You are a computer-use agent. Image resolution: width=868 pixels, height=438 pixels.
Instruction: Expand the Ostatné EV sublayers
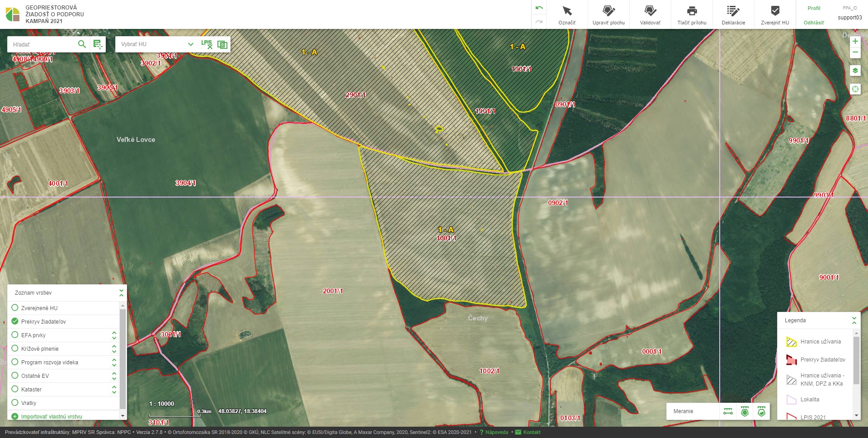[114, 376]
